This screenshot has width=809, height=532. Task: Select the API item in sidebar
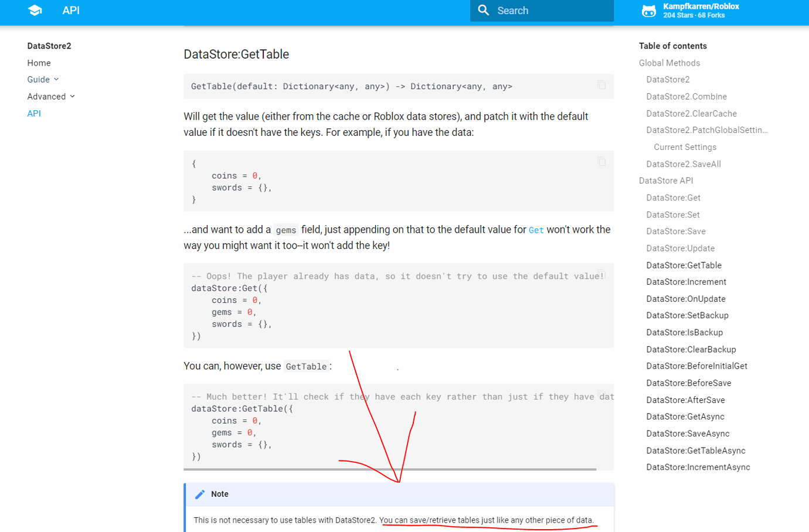[x=34, y=114]
